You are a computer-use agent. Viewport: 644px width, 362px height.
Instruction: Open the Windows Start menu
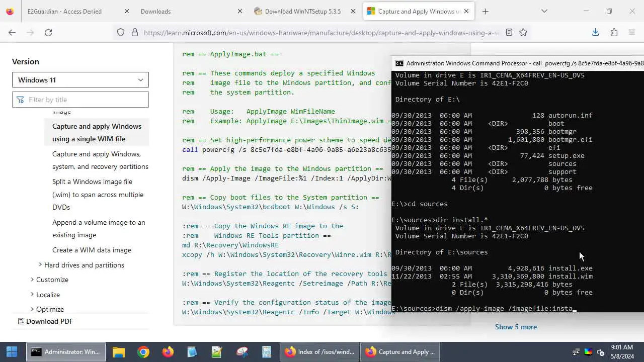12,352
